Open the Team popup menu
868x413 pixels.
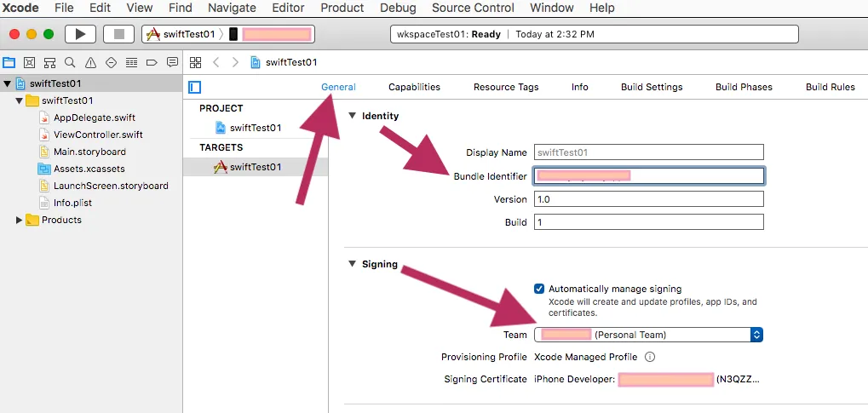coord(648,335)
